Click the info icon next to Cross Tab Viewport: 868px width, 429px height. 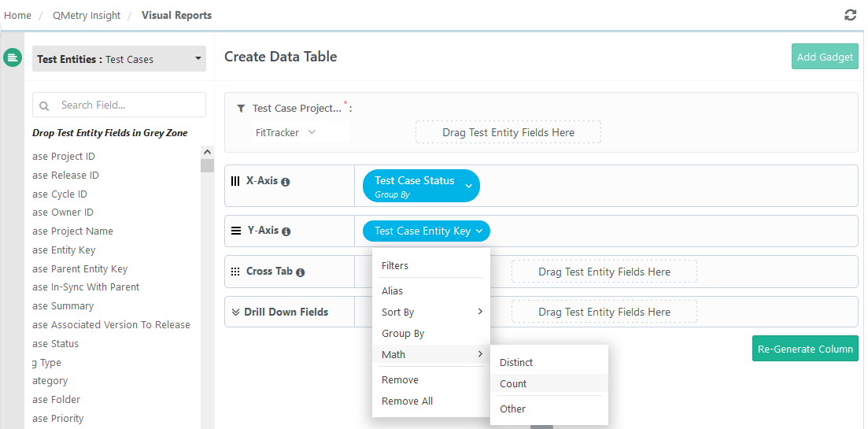[300, 272]
